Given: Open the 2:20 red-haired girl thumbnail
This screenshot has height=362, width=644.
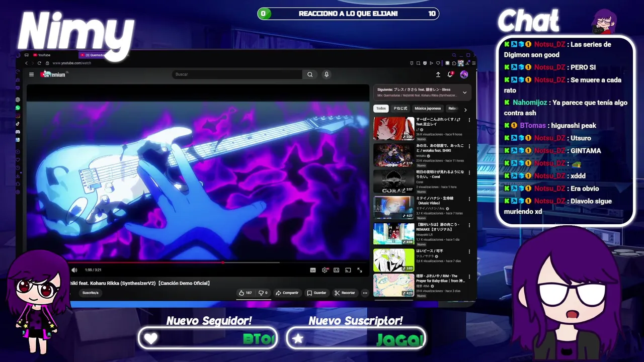Looking at the screenshot, I should coord(394,129).
